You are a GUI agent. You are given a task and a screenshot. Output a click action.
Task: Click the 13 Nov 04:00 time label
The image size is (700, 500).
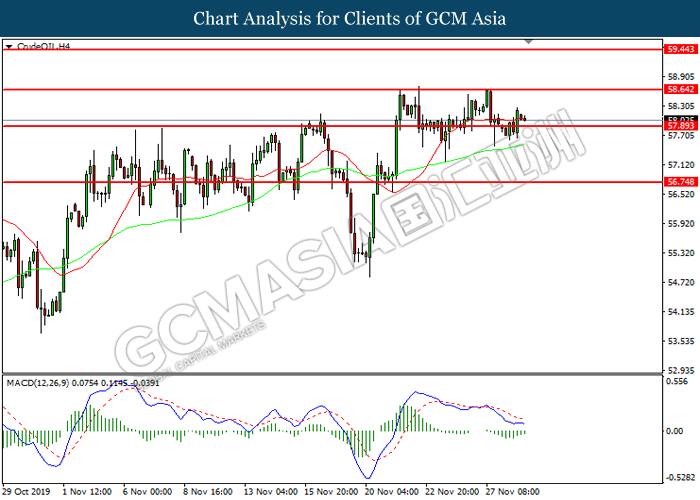[271, 492]
